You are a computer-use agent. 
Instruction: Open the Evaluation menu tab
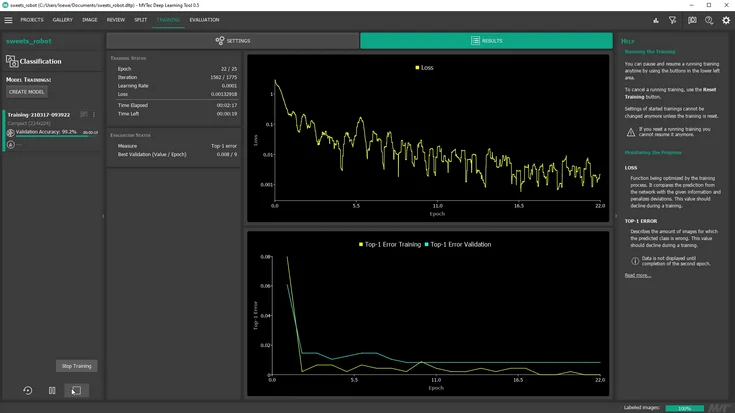pyautogui.click(x=204, y=20)
